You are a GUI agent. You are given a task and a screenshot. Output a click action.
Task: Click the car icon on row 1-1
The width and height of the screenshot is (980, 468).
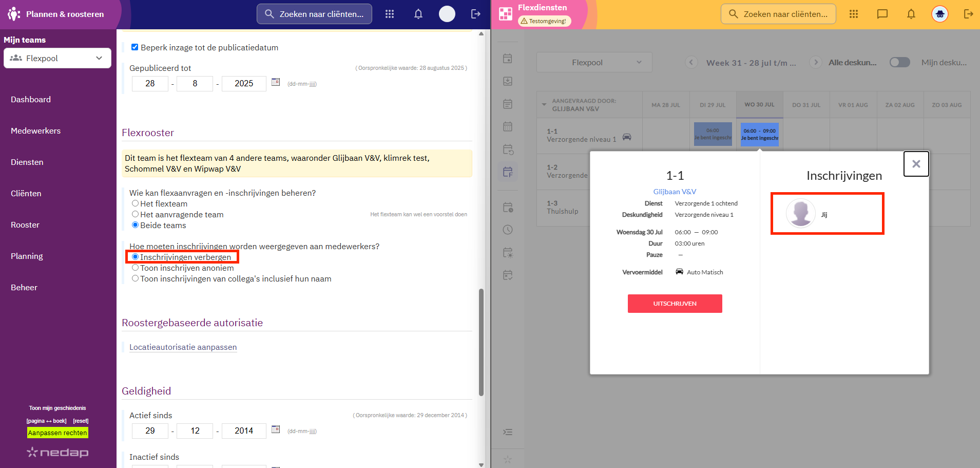(x=627, y=137)
